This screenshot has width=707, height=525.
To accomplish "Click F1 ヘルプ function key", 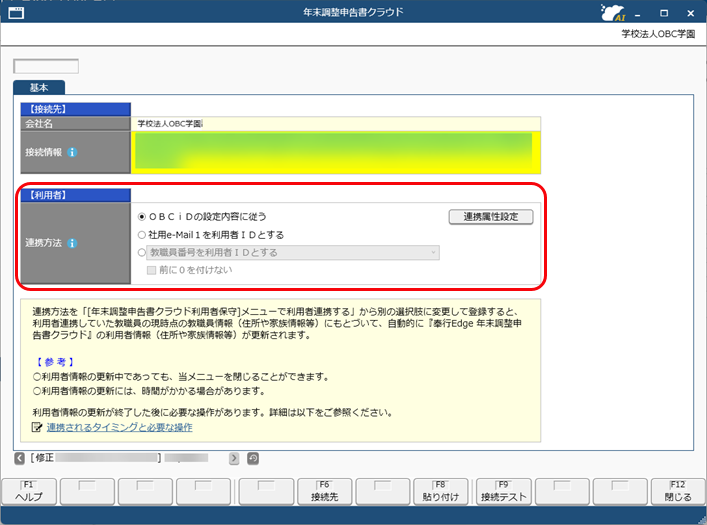I will 29,492.
